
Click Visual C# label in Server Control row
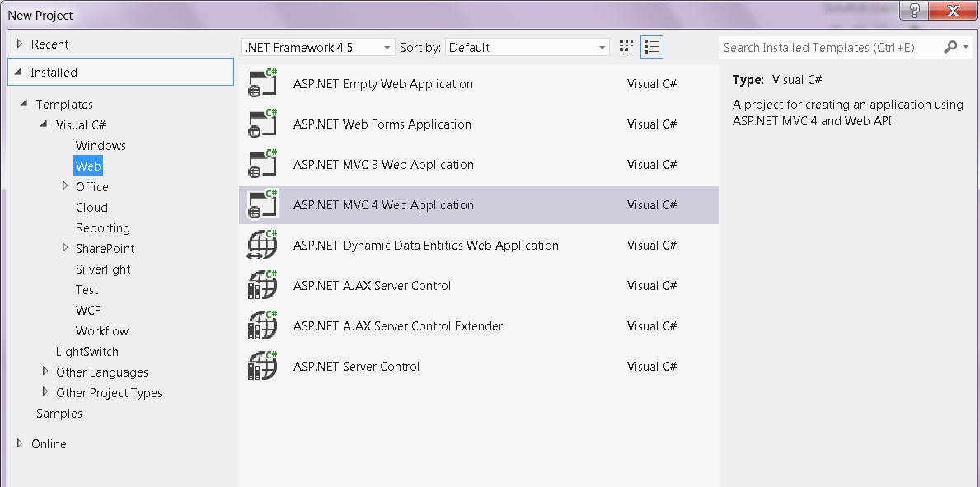click(x=652, y=367)
